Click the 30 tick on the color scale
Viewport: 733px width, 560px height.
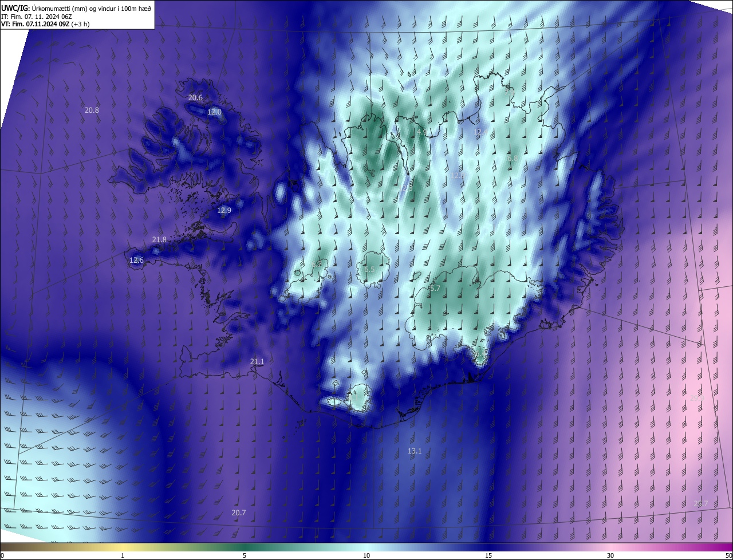click(610, 555)
